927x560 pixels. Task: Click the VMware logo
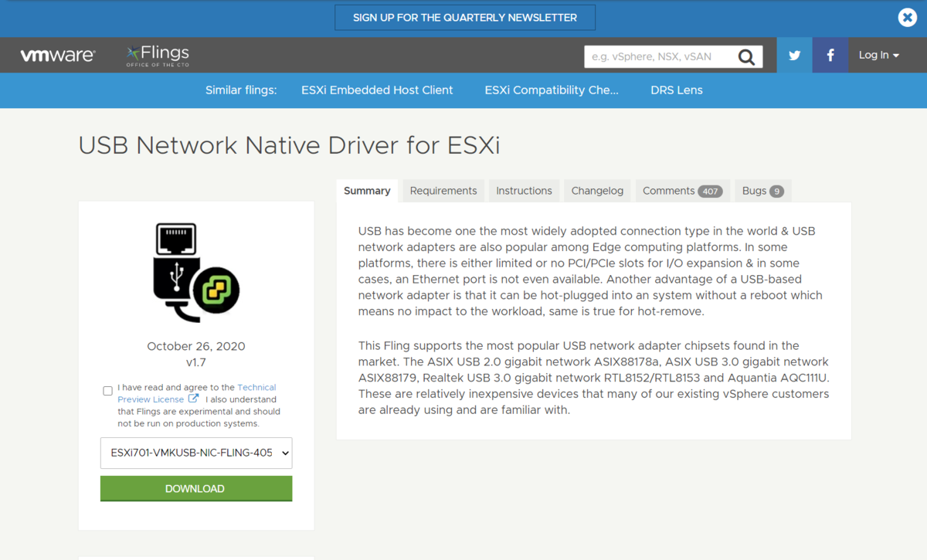58,56
